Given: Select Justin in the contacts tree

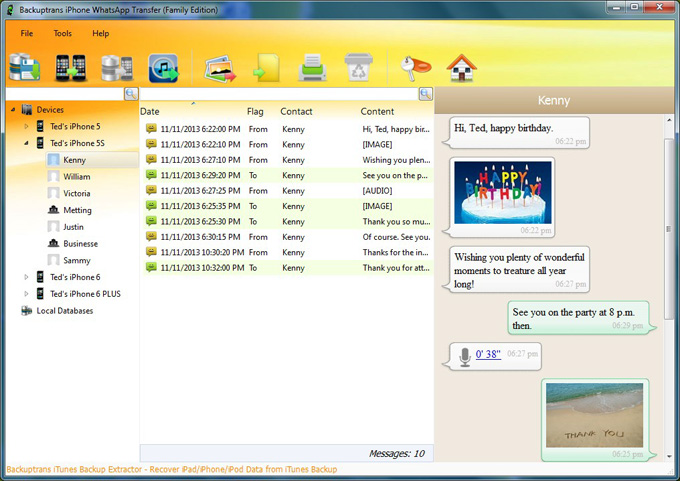Looking at the screenshot, I should pos(73,227).
